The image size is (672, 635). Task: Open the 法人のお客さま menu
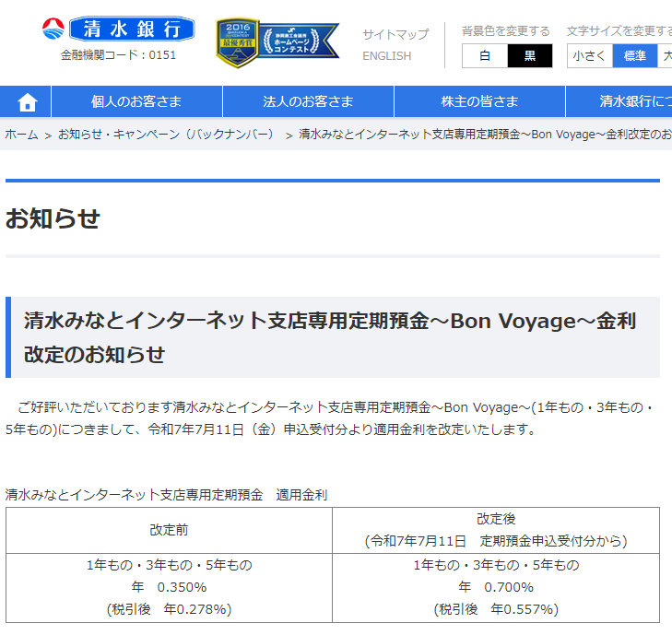pyautogui.click(x=308, y=101)
